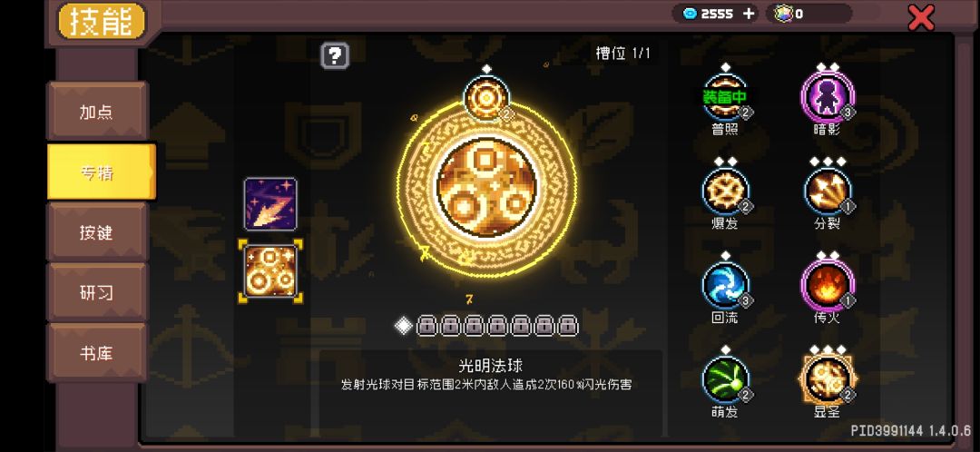Open the 研习 tab
980x452 pixels.
click(x=97, y=292)
